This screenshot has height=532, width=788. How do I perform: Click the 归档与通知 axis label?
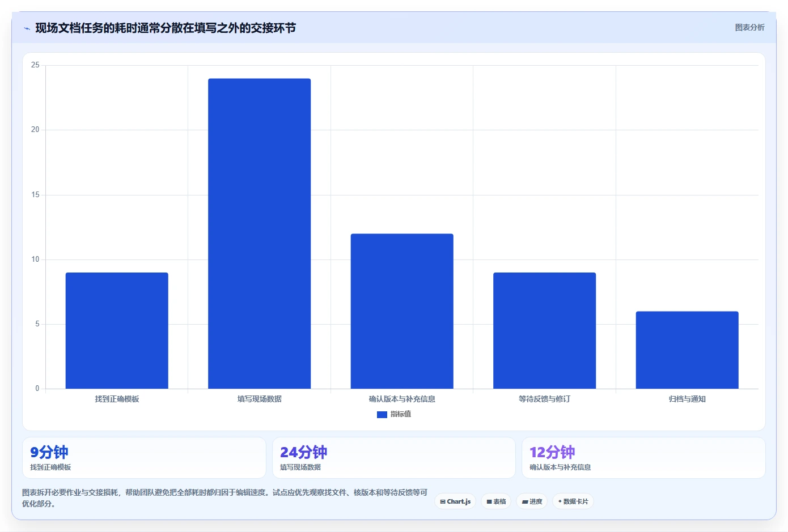687,399
